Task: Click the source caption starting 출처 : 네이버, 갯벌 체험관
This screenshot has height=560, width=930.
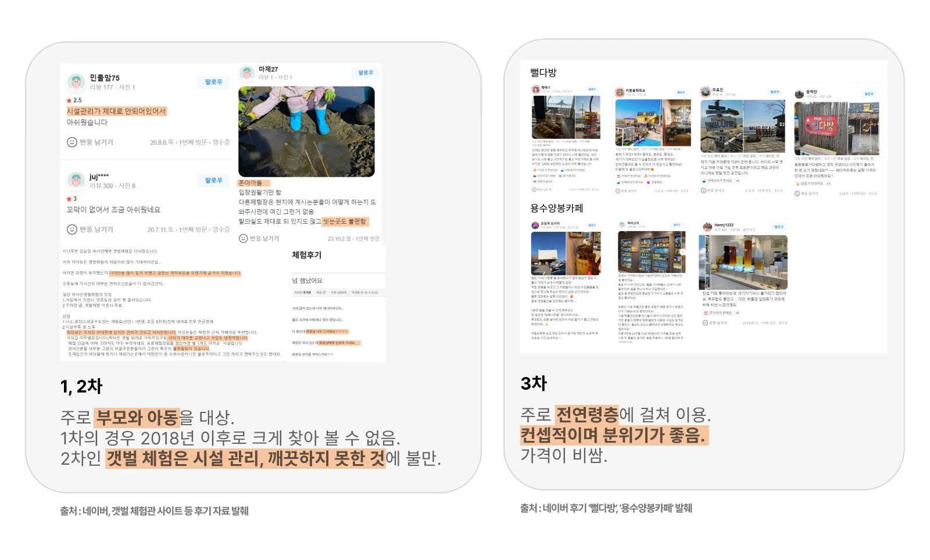Action: (154, 511)
